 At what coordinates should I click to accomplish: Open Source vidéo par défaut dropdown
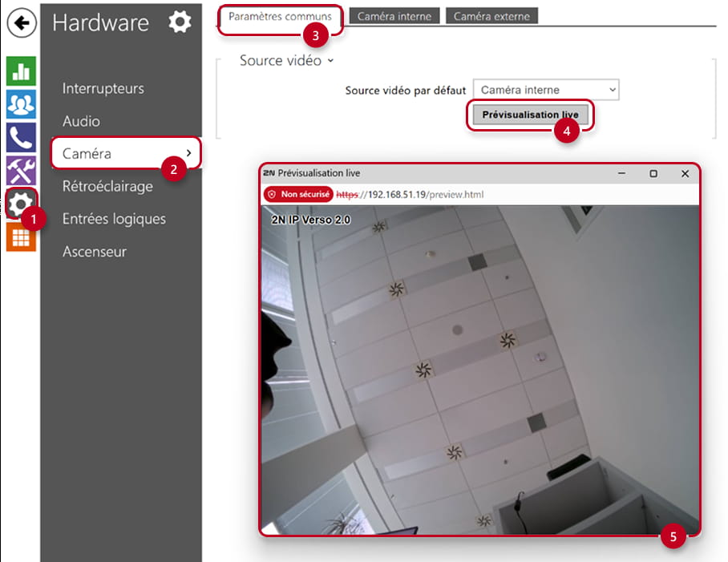click(x=546, y=90)
